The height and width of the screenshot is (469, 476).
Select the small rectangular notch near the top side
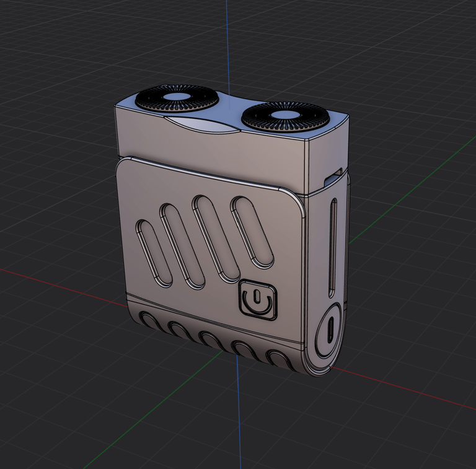(x=333, y=177)
